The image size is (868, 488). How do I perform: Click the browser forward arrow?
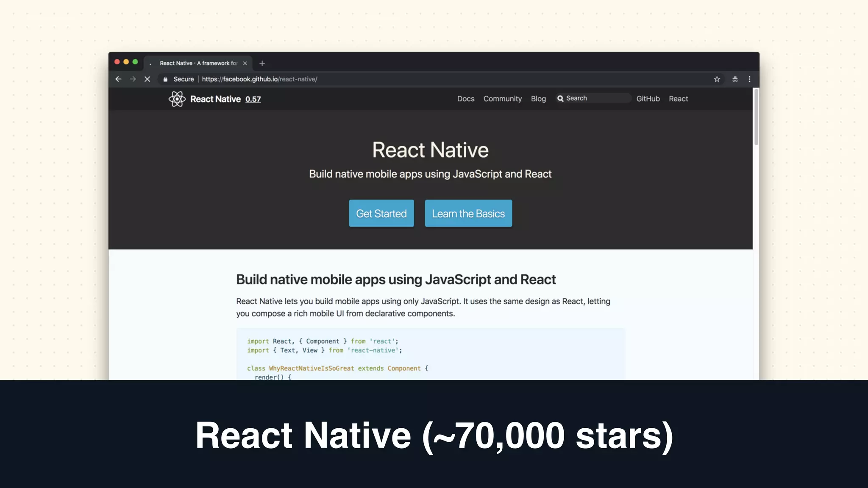click(133, 79)
